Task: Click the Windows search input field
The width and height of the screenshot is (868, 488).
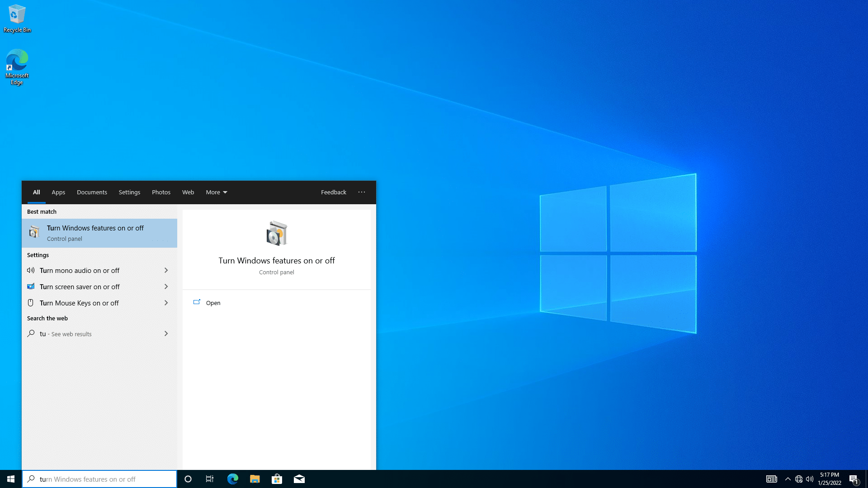Action: click(99, 479)
